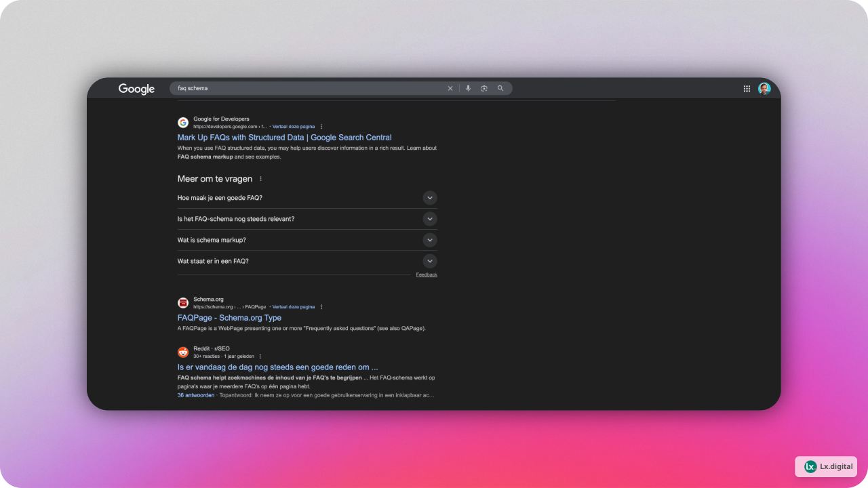Start voice search with the microphone icon
This screenshot has height=488, width=868.
[468, 88]
